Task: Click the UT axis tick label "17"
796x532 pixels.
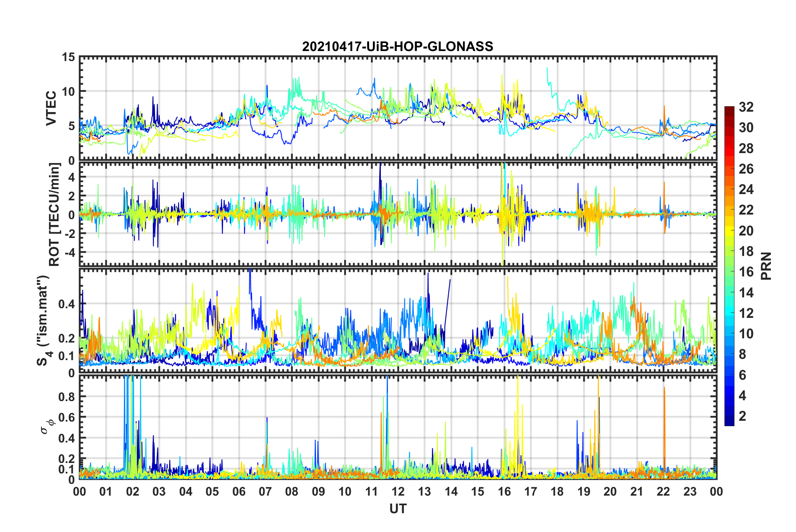Action: coord(531,491)
